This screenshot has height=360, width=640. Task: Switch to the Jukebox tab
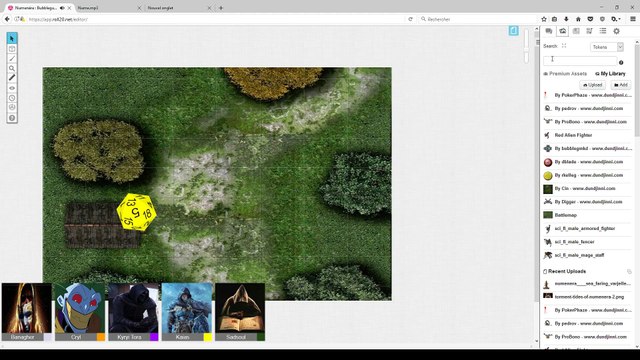[589, 31]
